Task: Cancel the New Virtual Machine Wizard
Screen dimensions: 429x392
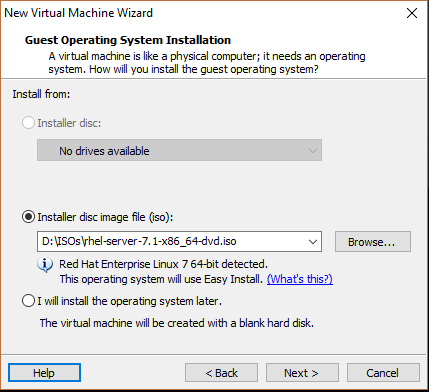Action: (x=383, y=373)
